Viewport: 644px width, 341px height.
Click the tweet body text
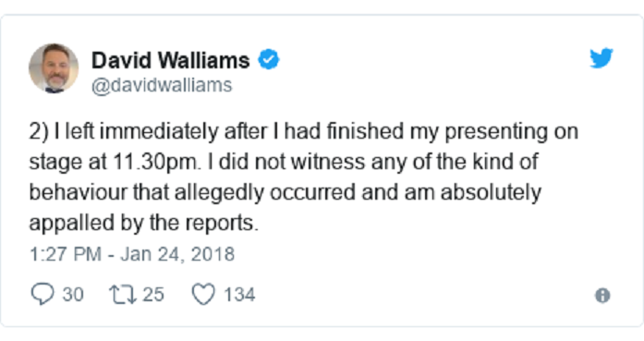click(x=303, y=177)
